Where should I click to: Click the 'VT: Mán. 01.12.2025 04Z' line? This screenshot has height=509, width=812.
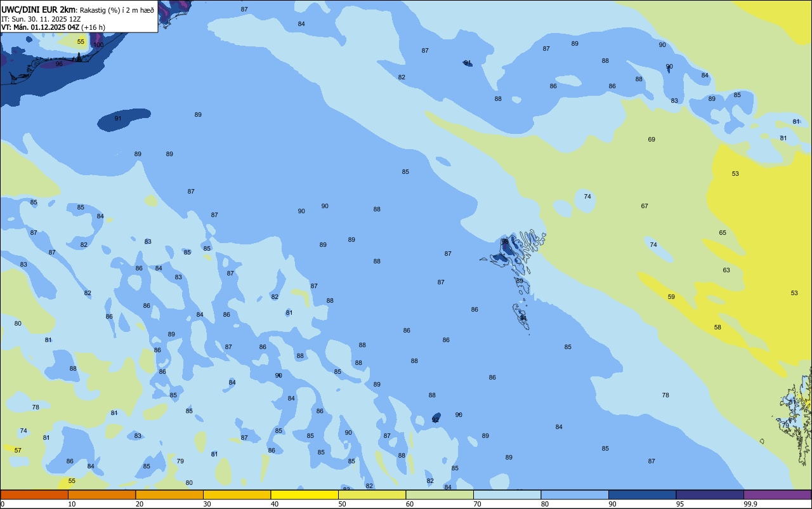pos(41,27)
